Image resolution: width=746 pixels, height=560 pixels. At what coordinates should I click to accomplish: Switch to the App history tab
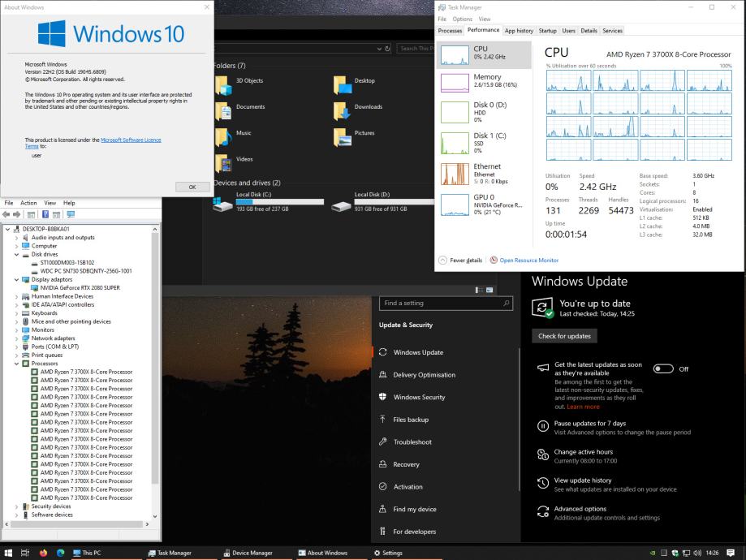coord(519,31)
